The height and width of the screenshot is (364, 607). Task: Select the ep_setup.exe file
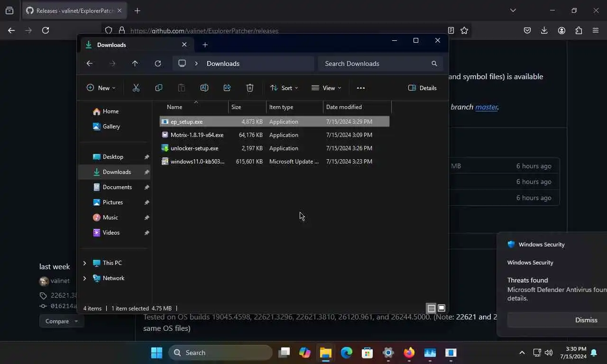(x=275, y=122)
